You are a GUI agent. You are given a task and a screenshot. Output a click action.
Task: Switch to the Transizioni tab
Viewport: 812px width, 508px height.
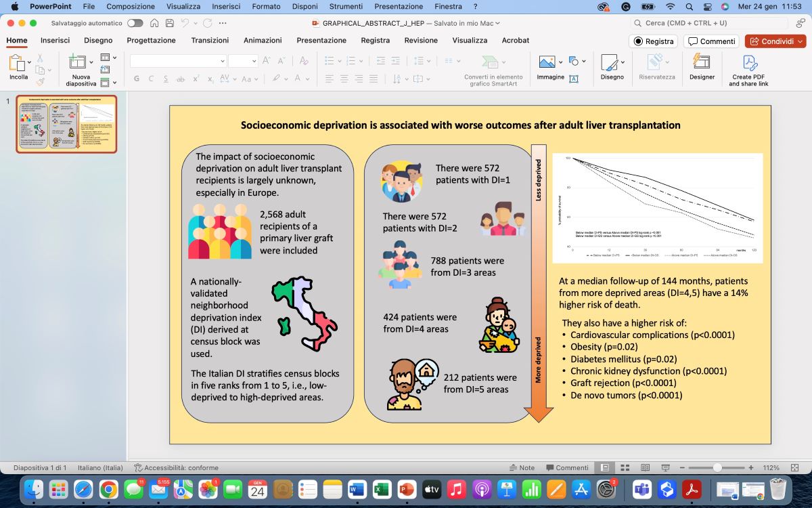[210, 41]
